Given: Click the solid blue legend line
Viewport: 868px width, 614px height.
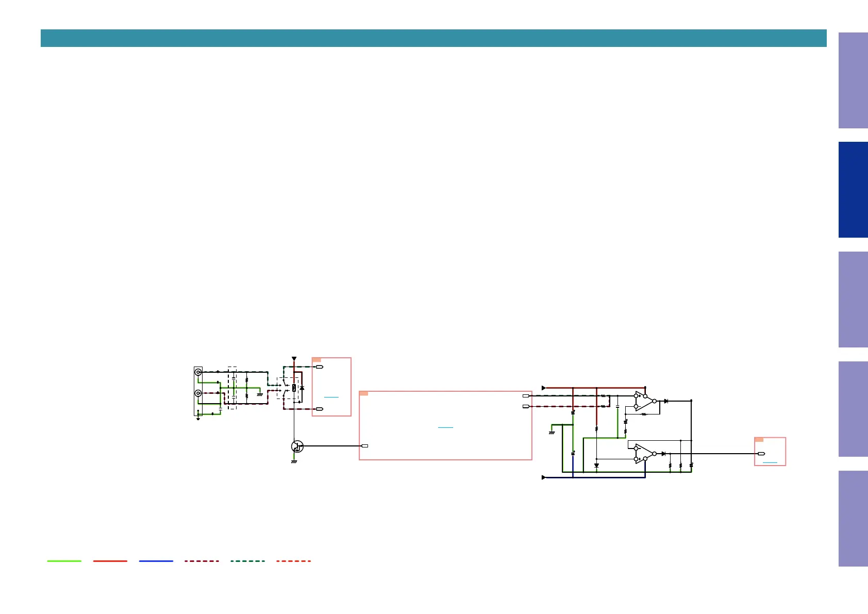Looking at the screenshot, I should tap(156, 561).
